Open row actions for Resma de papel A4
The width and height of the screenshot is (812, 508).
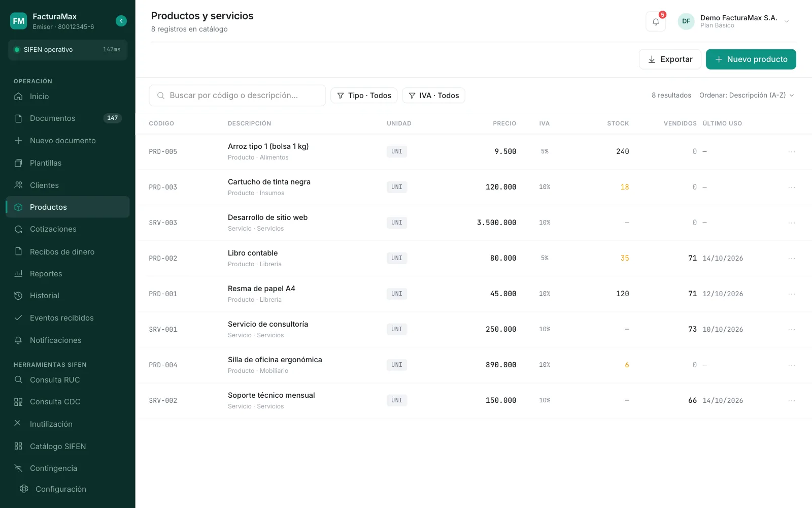coord(791,294)
